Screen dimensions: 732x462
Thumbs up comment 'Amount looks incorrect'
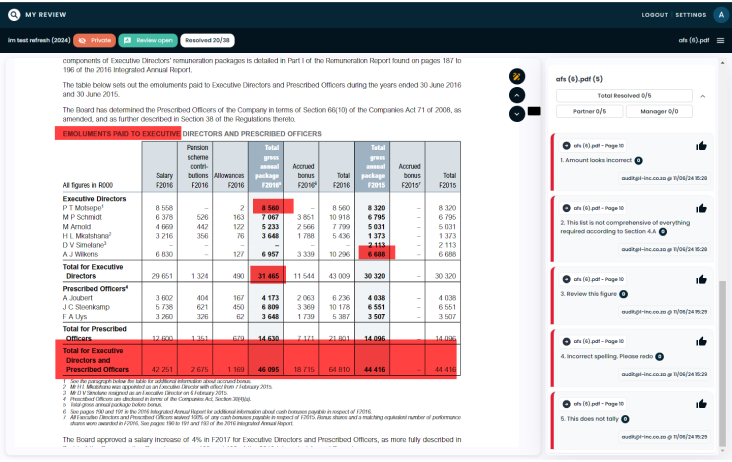(x=702, y=145)
